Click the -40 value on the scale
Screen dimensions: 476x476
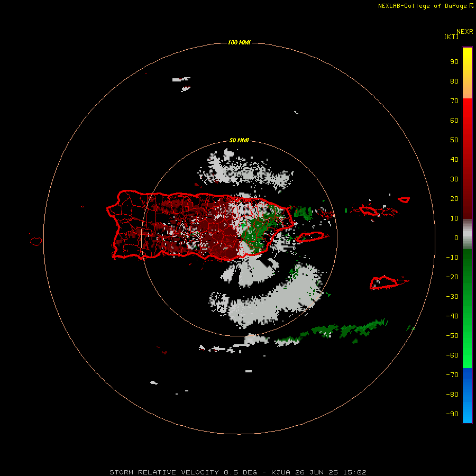pos(452,316)
